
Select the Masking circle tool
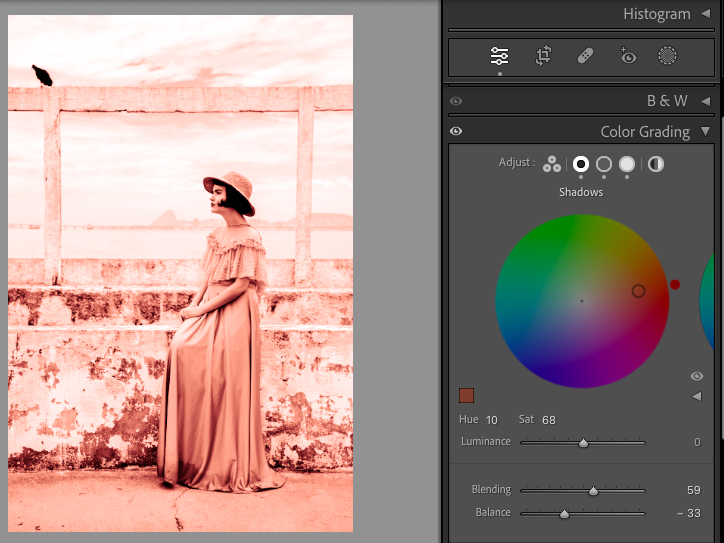tap(667, 56)
